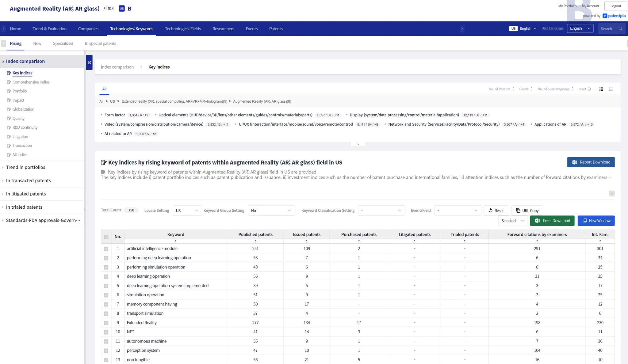Click the Excel Download button
The image size is (628, 364).
[x=552, y=221]
